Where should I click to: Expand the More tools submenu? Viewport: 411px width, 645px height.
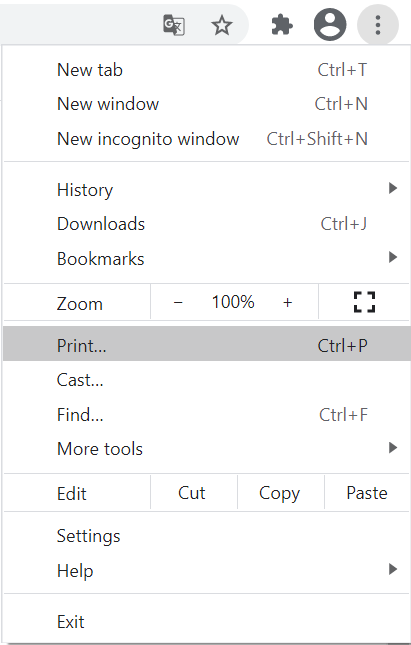[x=206, y=449]
